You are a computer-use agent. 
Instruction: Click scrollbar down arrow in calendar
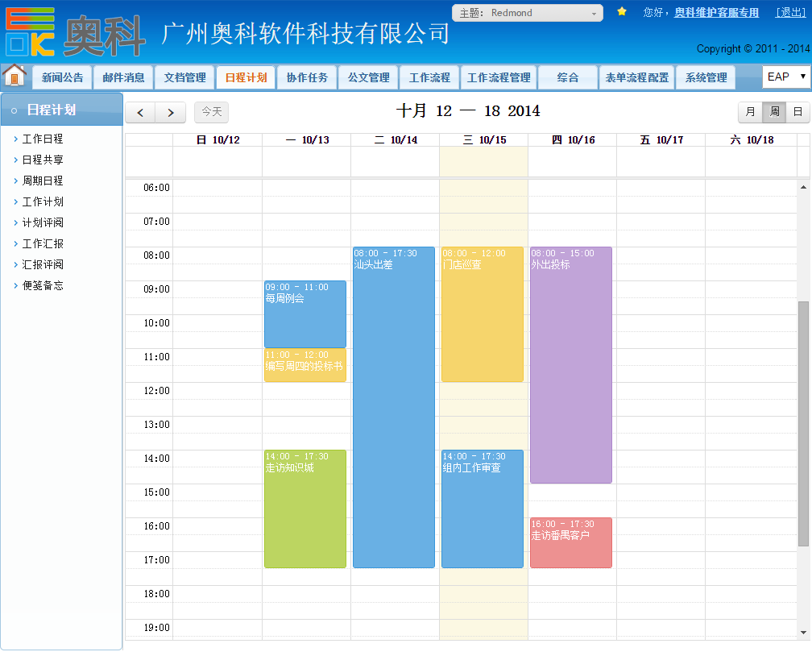pyautogui.click(x=803, y=633)
